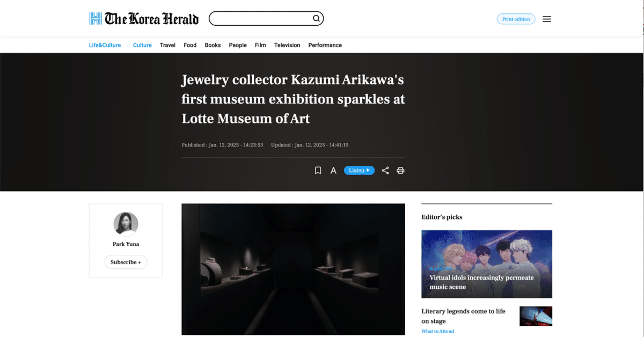This screenshot has height=337, width=644.
Task: Click the magnifying glass search icon
Action: point(316,18)
